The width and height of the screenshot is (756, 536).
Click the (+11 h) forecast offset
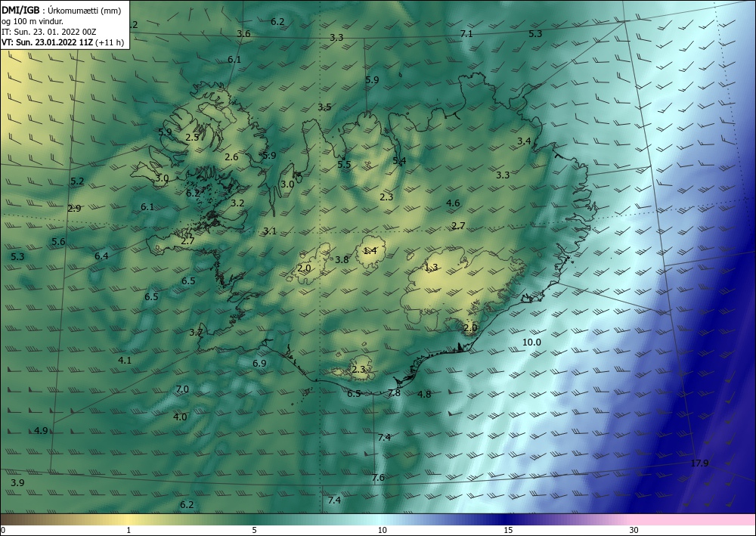click(110, 42)
